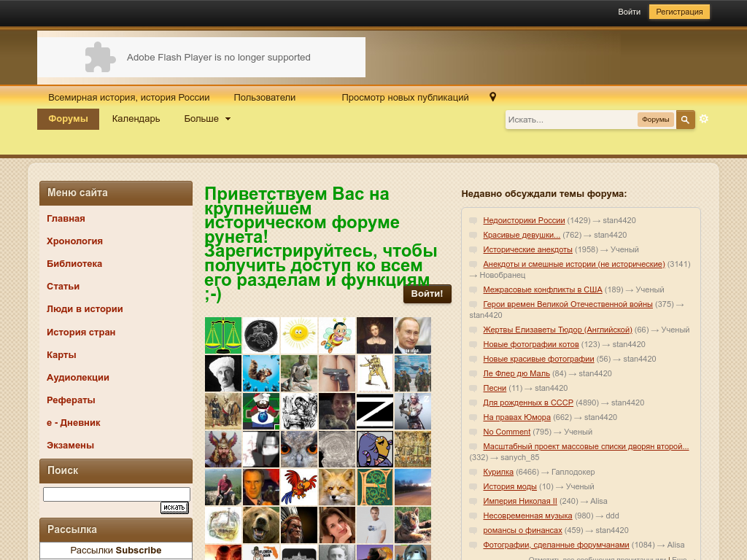The image size is (747, 560).
Task: Open Хронология in the site menu
Action: (x=74, y=241)
